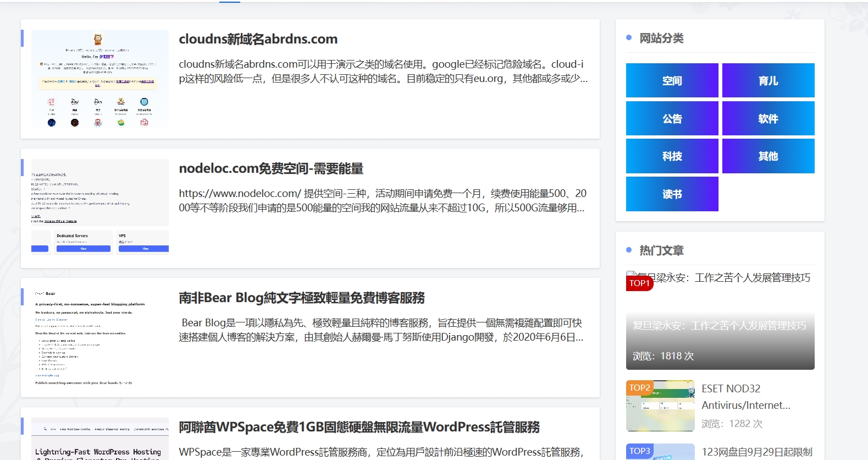Screen dimensions: 868x460
Task: Click the WPSpace Lightning-Fast WordPress Hosting thumbnail
Action: click(100, 439)
